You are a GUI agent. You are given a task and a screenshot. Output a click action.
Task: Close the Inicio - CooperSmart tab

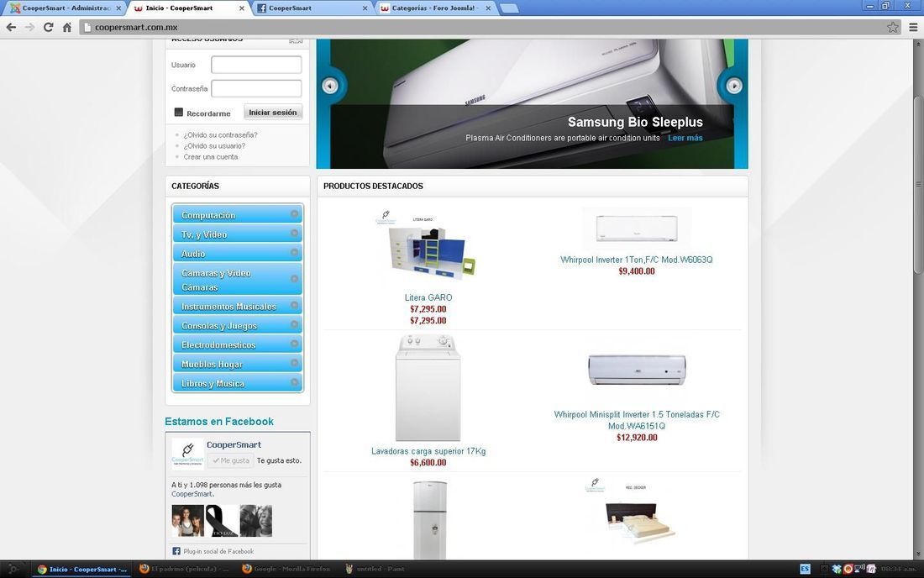tap(242, 8)
